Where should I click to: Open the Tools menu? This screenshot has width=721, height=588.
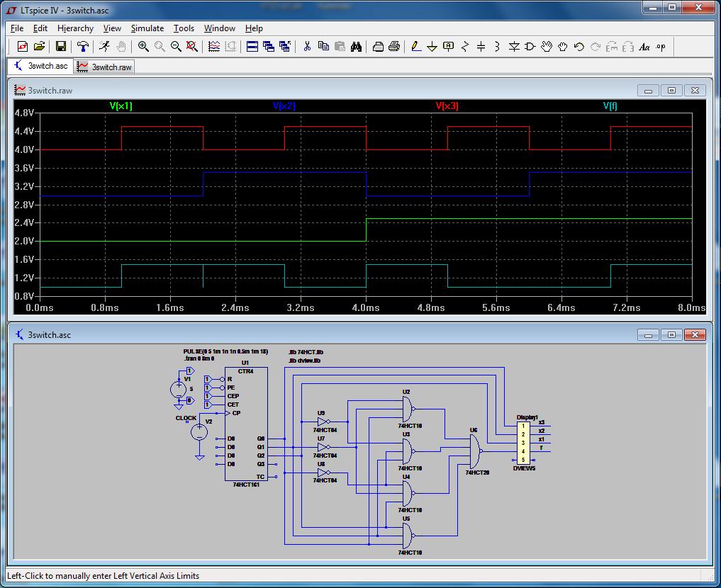pos(184,28)
